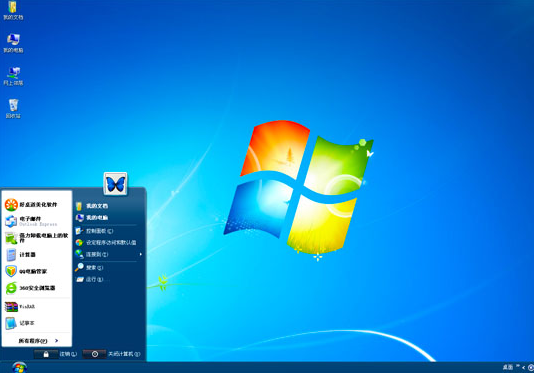Open 360安全浏览器 browser entry
The height and width of the screenshot is (373, 534).
36,288
